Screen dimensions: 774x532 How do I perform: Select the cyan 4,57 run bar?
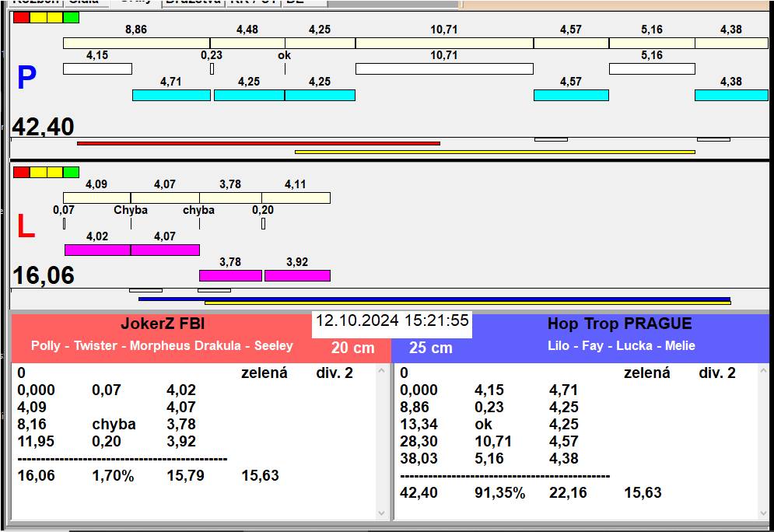[x=571, y=95]
